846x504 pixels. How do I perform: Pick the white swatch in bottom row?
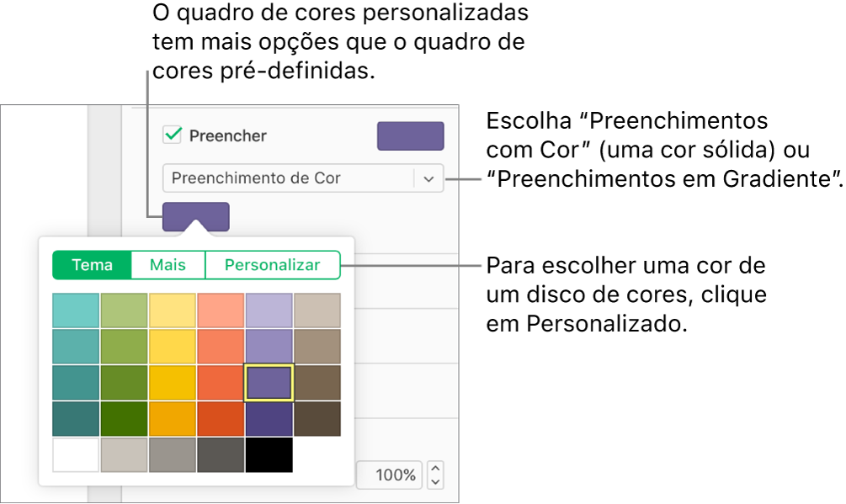coord(76,454)
